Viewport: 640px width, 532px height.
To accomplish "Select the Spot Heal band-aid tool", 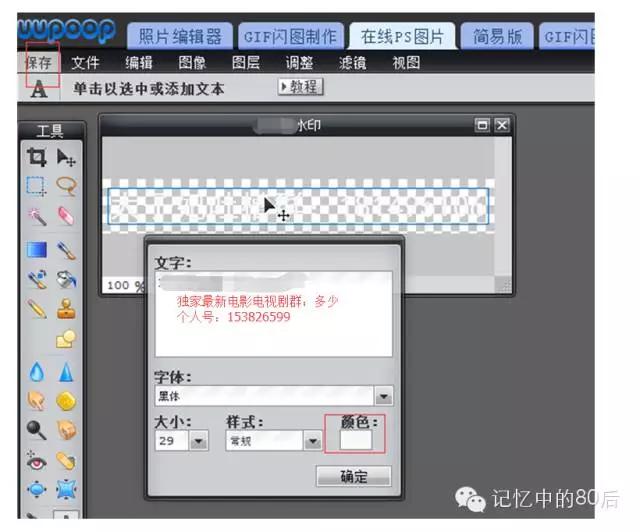I will [x=66, y=461].
